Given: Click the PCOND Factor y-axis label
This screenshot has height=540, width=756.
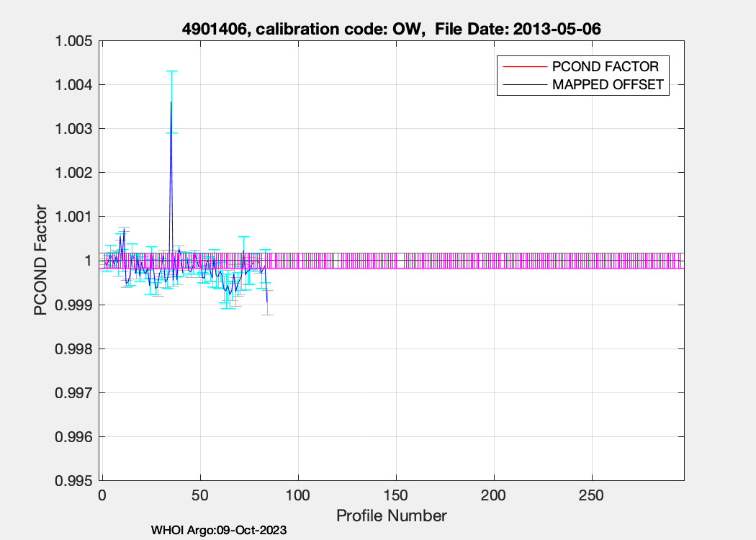Looking at the screenshot, I should click(42, 261).
